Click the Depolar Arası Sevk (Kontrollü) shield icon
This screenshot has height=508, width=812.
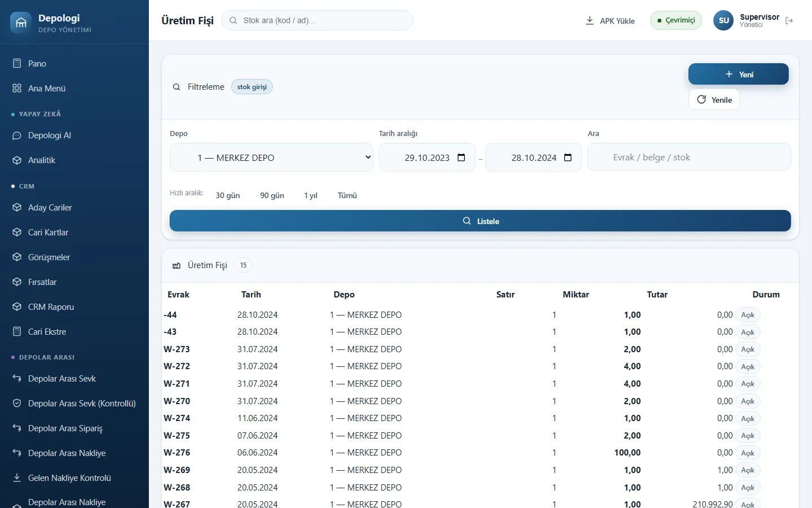click(x=17, y=404)
